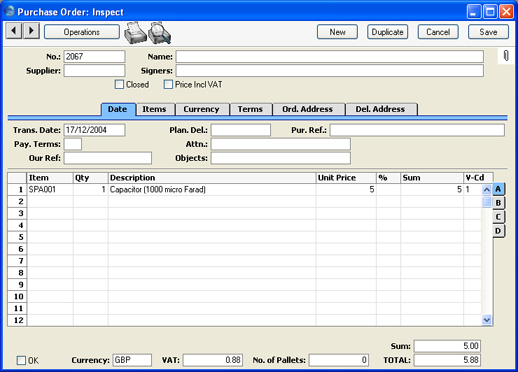Screen dimensions: 518x372
Task: Go to the Terms tab
Action: (250, 109)
